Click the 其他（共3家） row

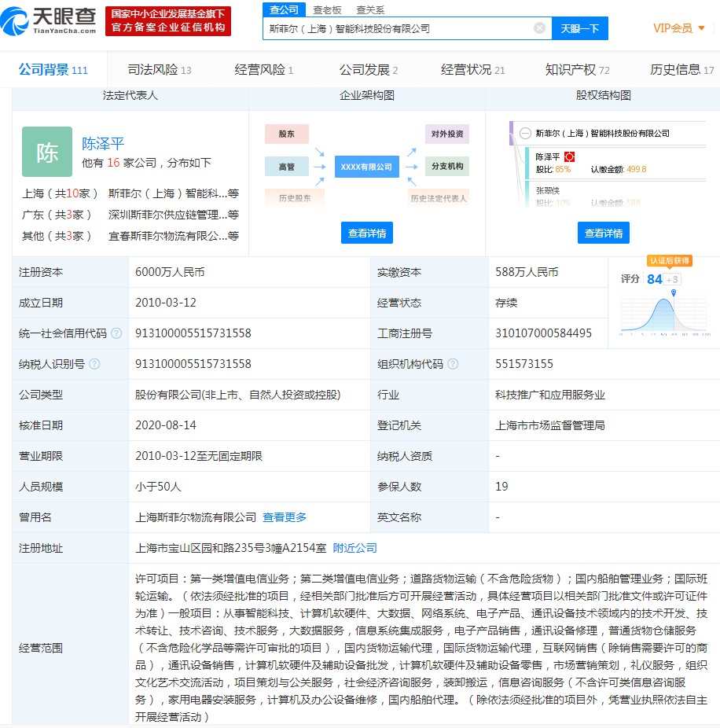[x=130, y=236]
